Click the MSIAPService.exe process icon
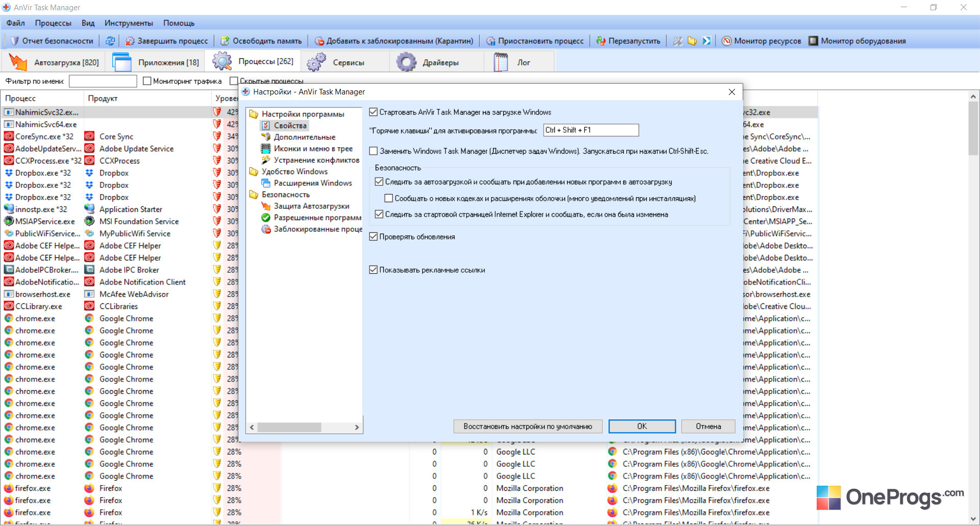This screenshot has height=526, width=980. 9,221
